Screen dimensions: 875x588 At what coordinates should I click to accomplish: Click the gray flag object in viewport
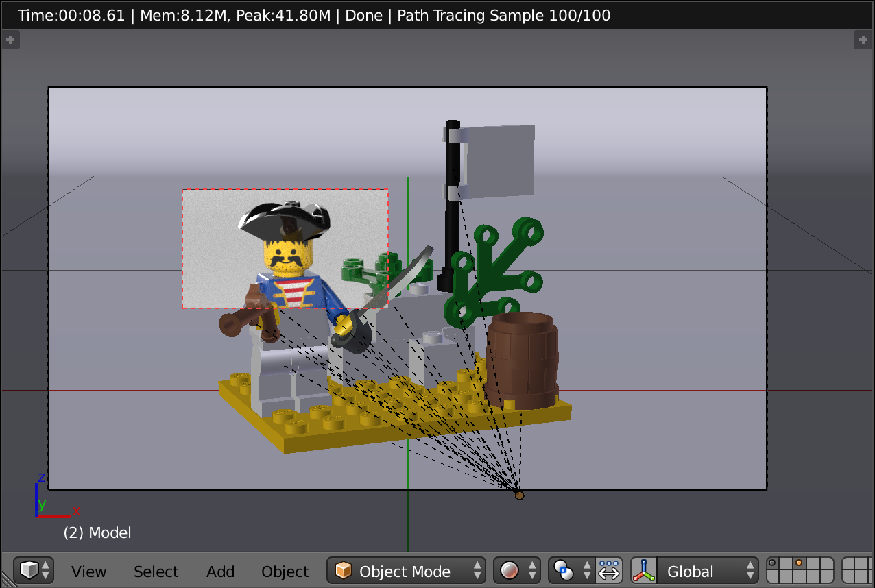coord(499,162)
